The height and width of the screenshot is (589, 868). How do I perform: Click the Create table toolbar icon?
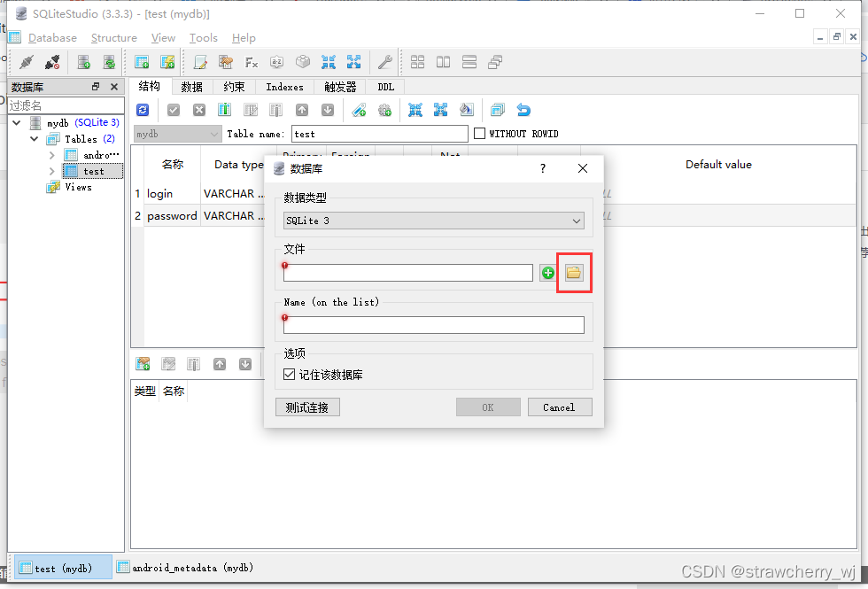(x=142, y=62)
